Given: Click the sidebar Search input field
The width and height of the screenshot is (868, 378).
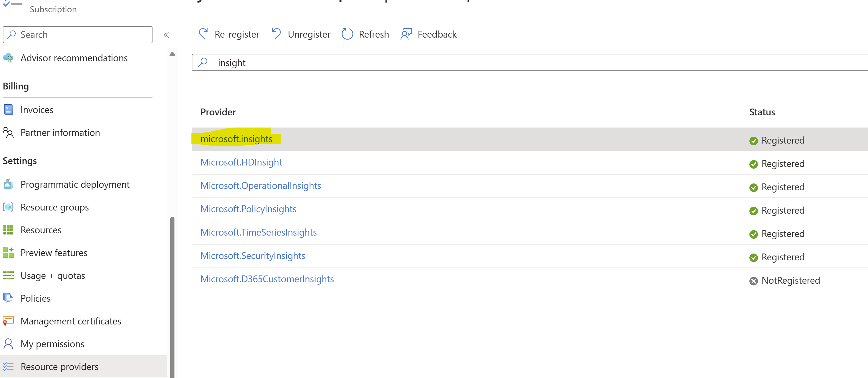Looking at the screenshot, I should pos(78,35).
